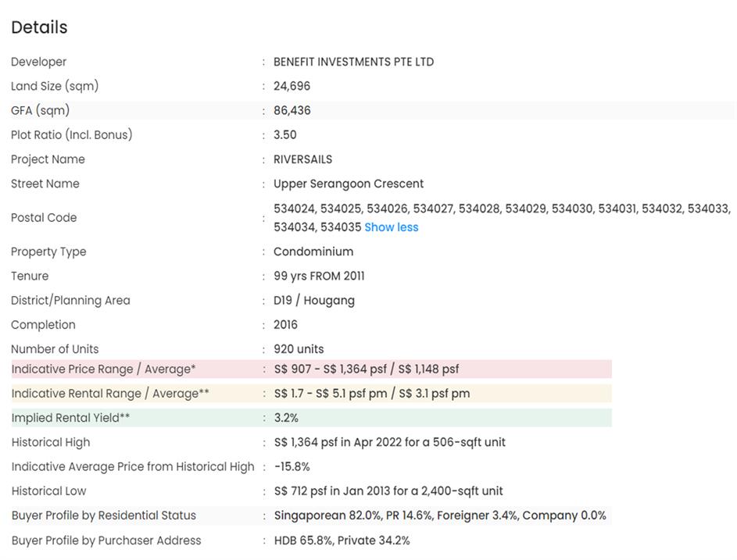
Task: Click the Buyer Profile by Purchaser Address value
Action: (x=342, y=540)
